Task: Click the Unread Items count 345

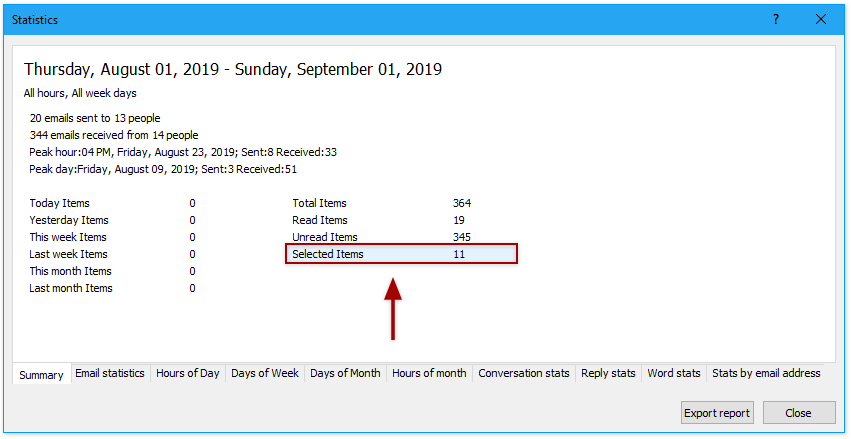Action: point(461,237)
